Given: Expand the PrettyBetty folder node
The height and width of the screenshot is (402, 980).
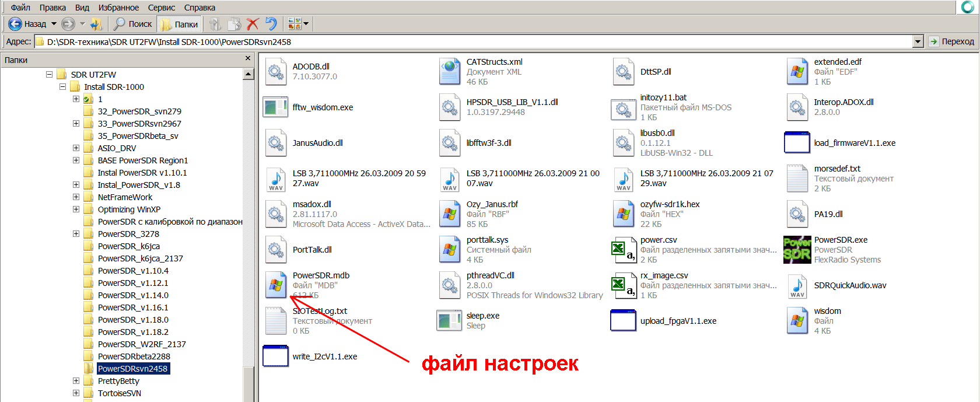Looking at the screenshot, I should coord(76,381).
